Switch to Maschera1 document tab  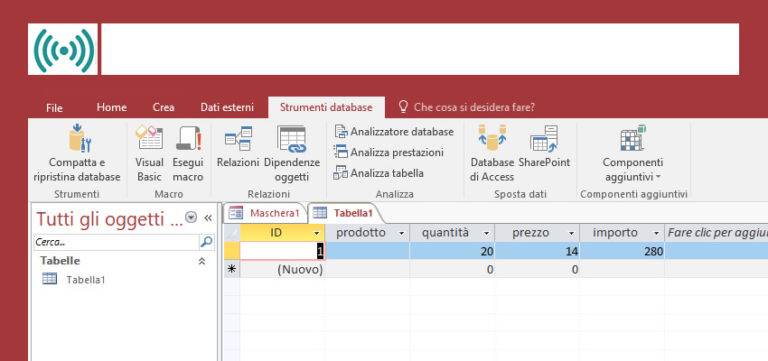click(x=266, y=213)
